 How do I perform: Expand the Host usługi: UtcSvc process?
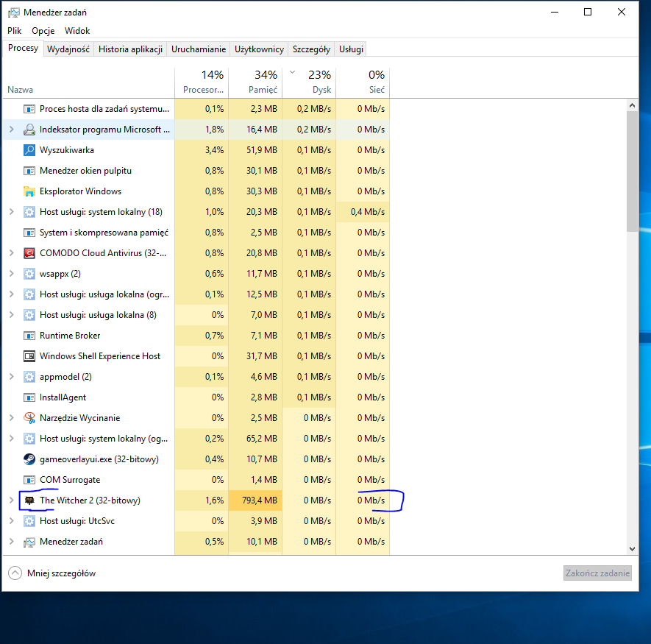click(12, 521)
